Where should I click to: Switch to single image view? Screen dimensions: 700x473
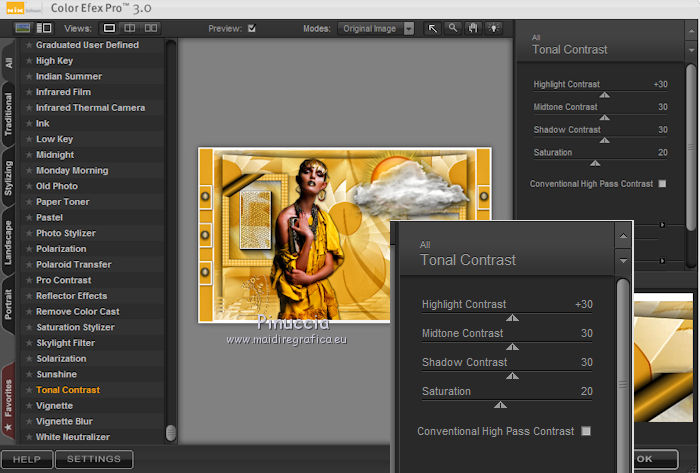point(110,28)
